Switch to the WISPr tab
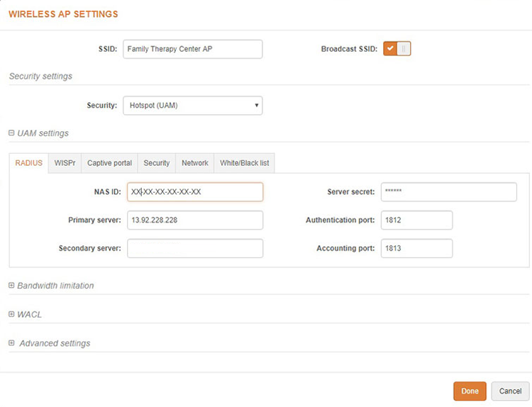This screenshot has width=532, height=407. tap(65, 163)
